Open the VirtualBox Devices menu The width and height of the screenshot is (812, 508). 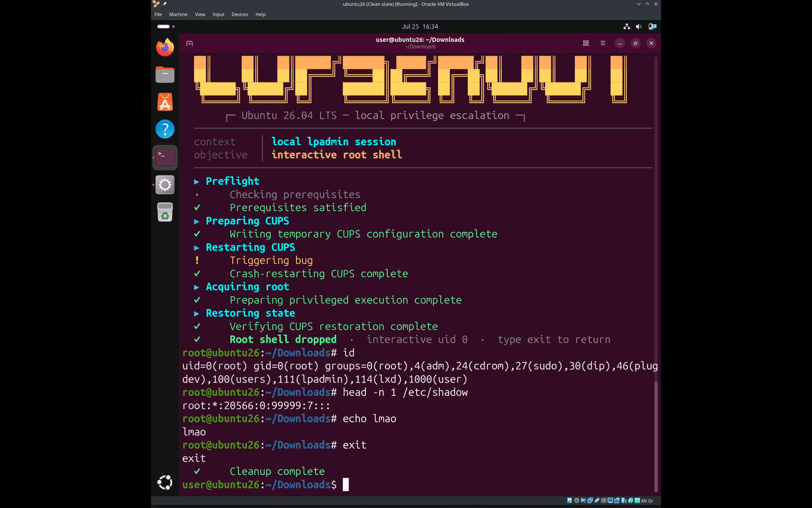click(240, 15)
